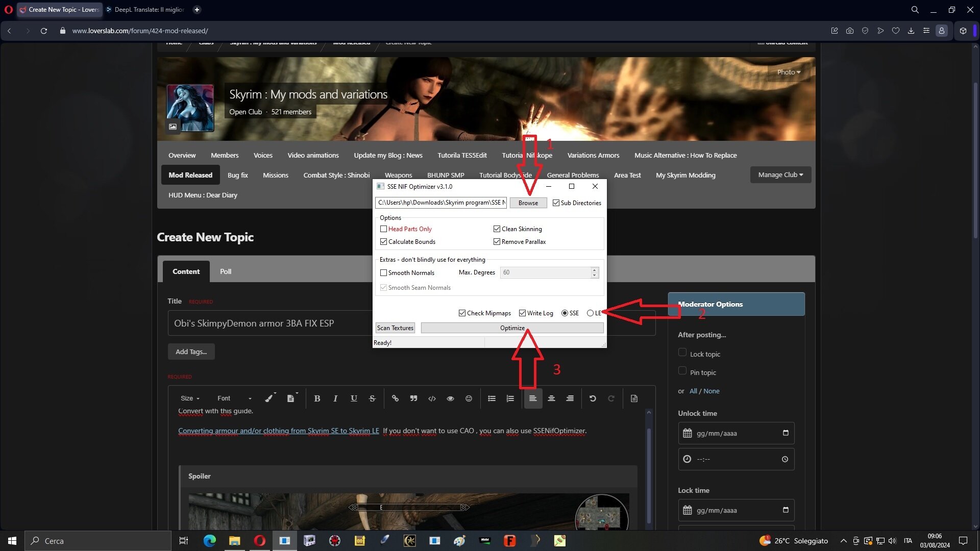Open Opera downloads panel
Viewport: 980px width, 551px height.
(911, 31)
